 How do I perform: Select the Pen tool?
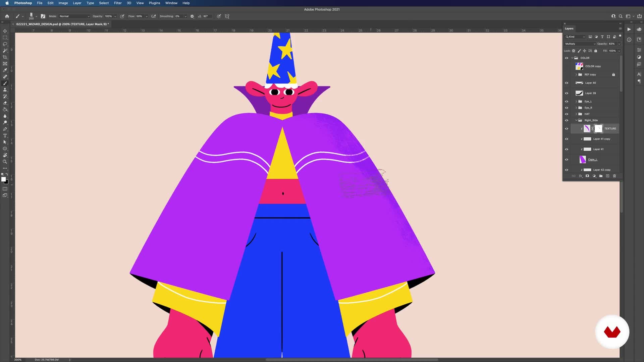tap(5, 129)
